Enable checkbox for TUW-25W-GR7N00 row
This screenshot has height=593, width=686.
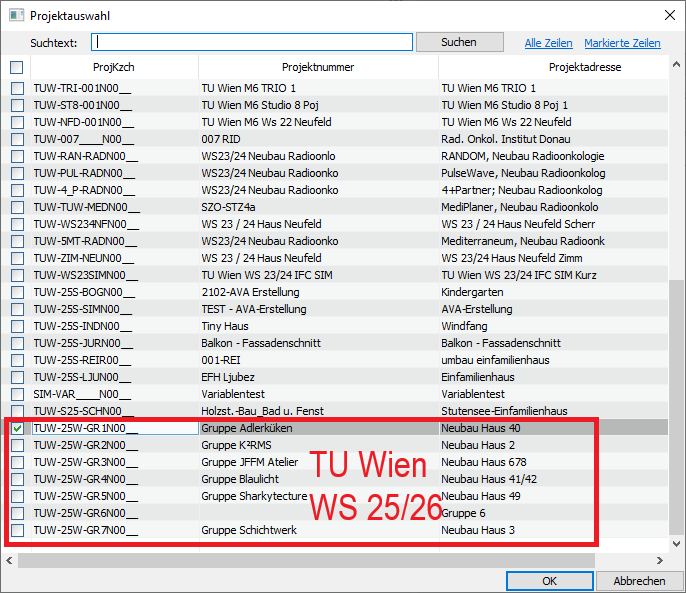click(17, 530)
